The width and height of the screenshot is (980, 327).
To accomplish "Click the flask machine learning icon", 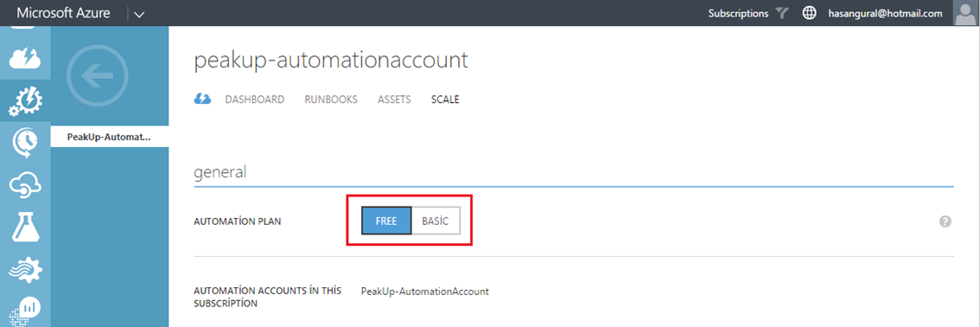I will pos(25,227).
